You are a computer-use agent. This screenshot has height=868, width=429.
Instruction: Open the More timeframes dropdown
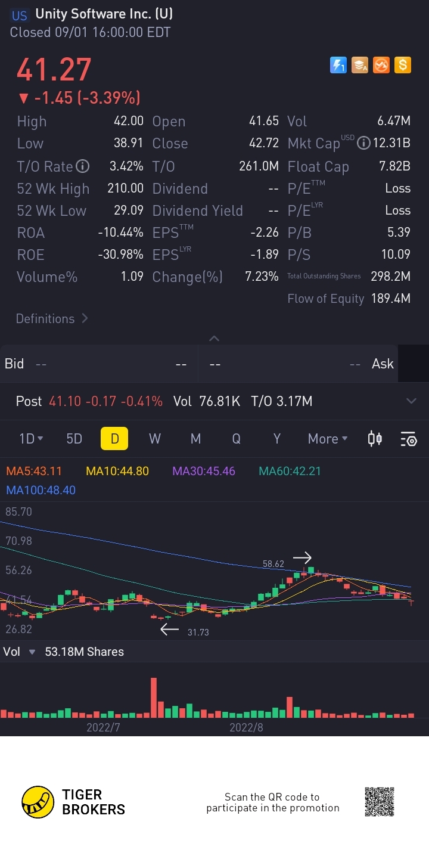coord(328,439)
